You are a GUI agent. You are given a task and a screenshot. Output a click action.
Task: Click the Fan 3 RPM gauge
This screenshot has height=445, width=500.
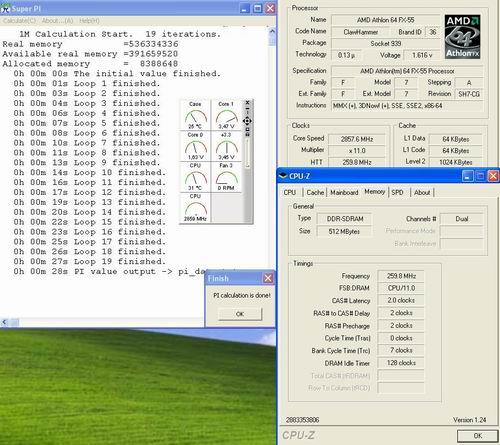point(226,177)
